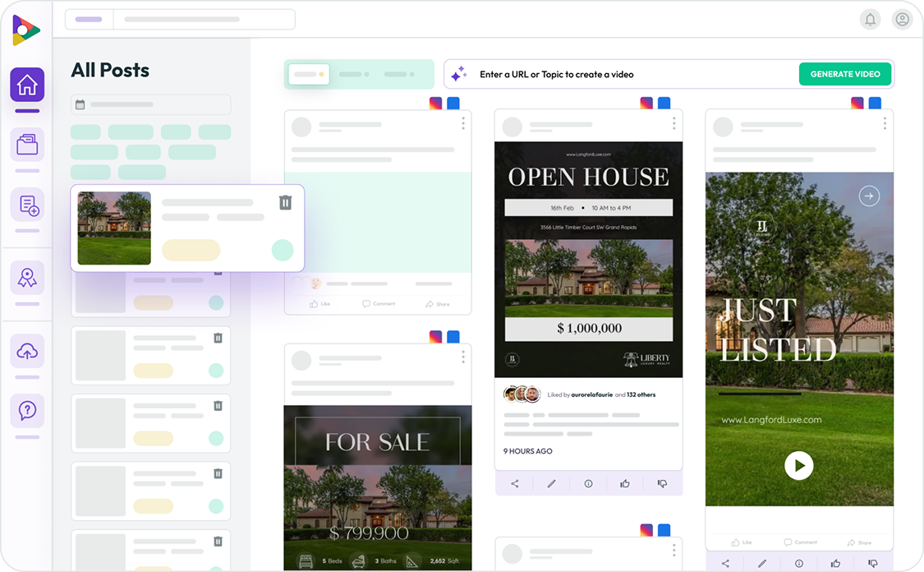Show info for the Just Listed post

(x=799, y=563)
